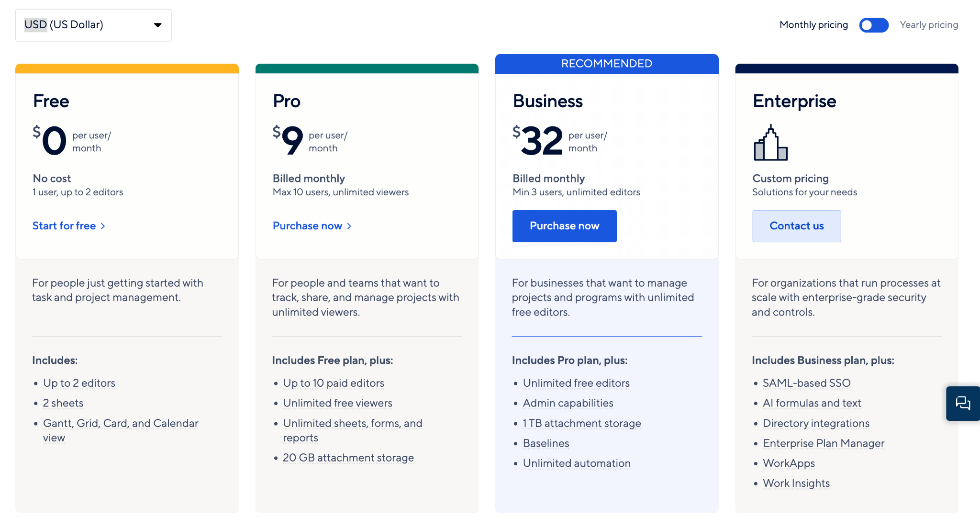Open the USD currency dropdown

(x=93, y=24)
